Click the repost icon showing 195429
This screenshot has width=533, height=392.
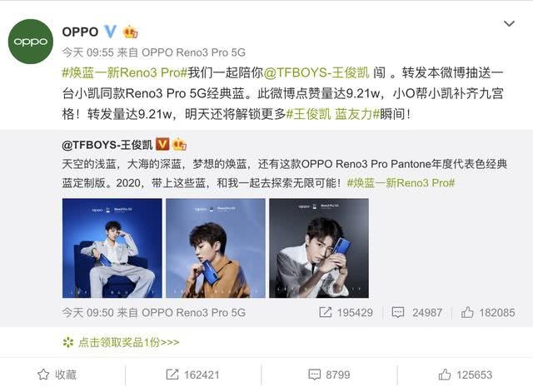click(326, 312)
